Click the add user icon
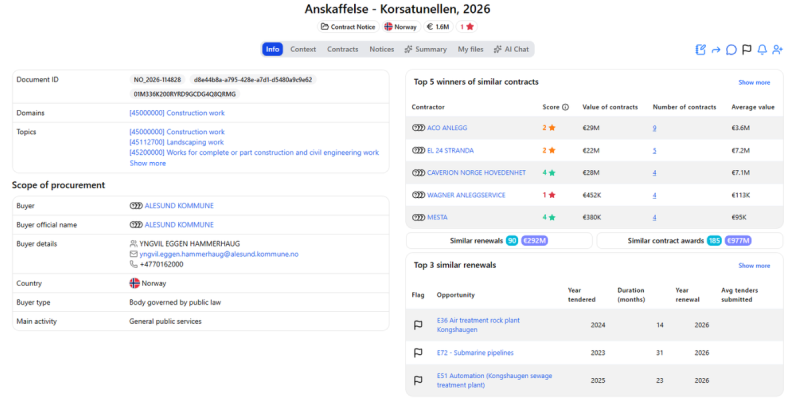This screenshot has width=800, height=400. [777, 49]
